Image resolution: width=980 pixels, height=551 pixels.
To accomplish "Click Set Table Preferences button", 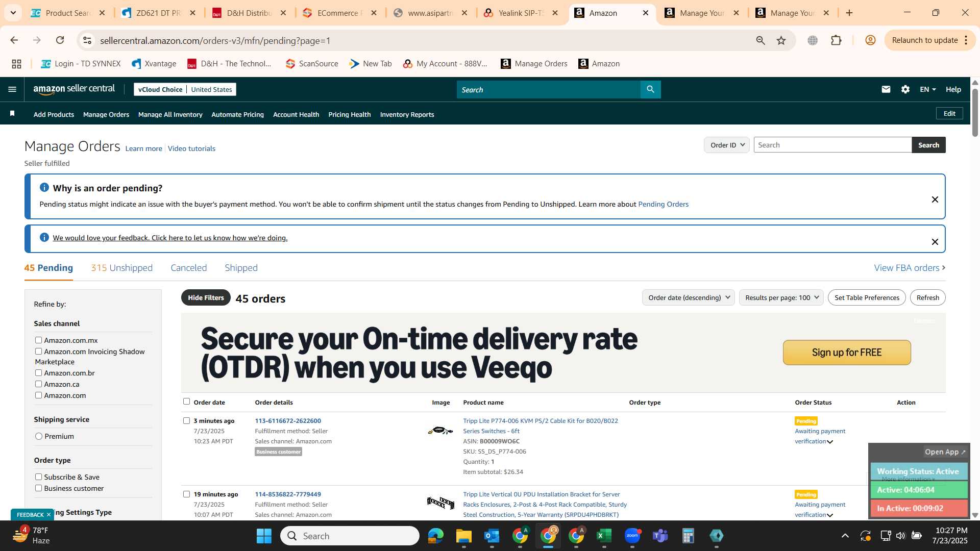I will coord(867,297).
